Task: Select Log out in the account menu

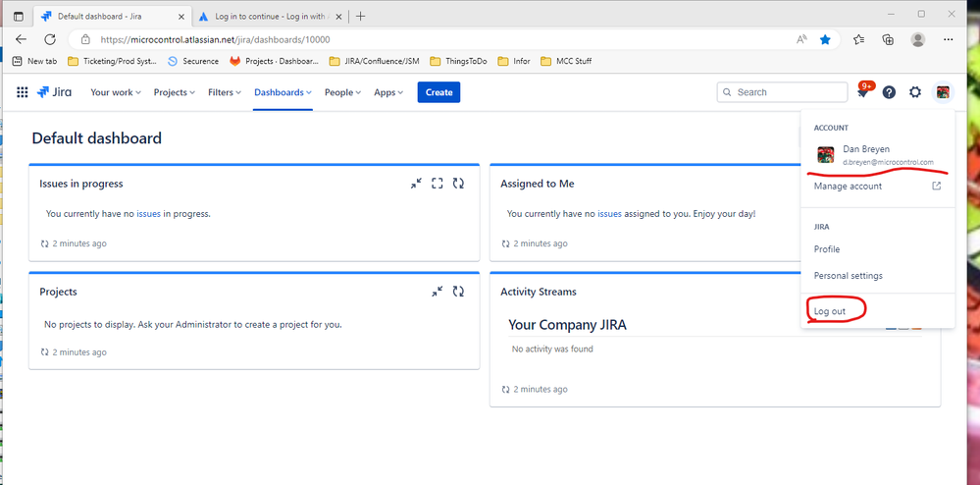Action: pyautogui.click(x=878, y=311)
